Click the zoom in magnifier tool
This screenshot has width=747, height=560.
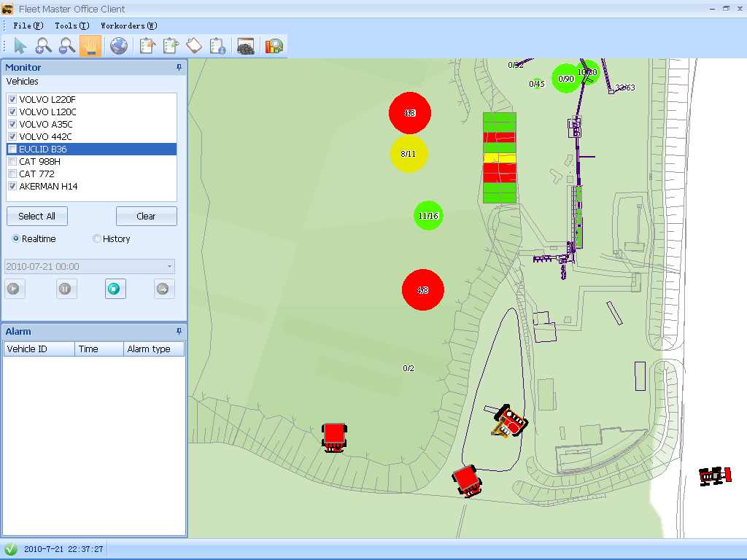coord(44,46)
